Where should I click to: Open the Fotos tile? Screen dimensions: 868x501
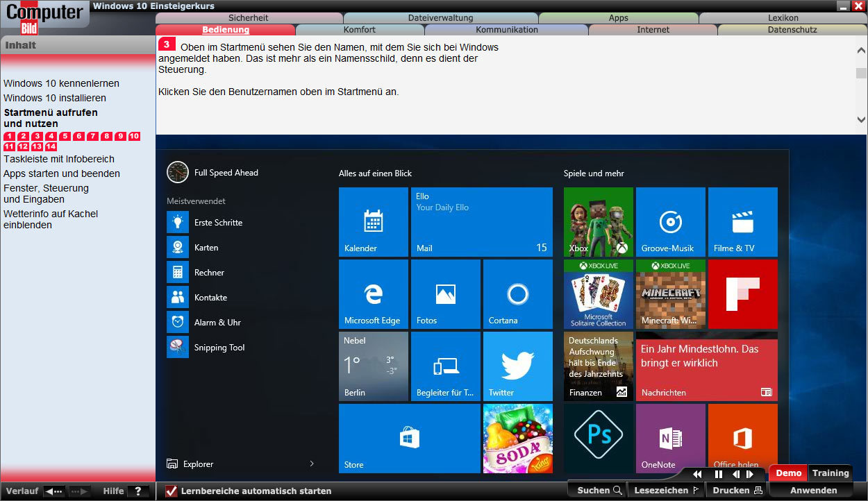coord(446,294)
